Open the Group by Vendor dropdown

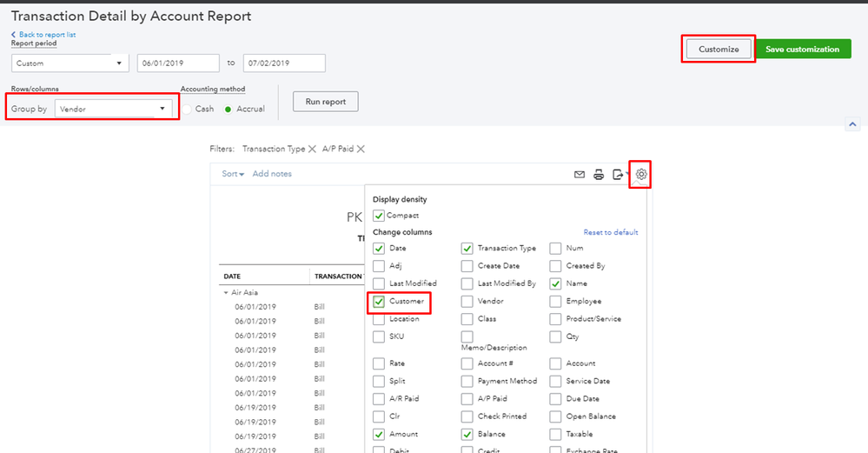(114, 109)
